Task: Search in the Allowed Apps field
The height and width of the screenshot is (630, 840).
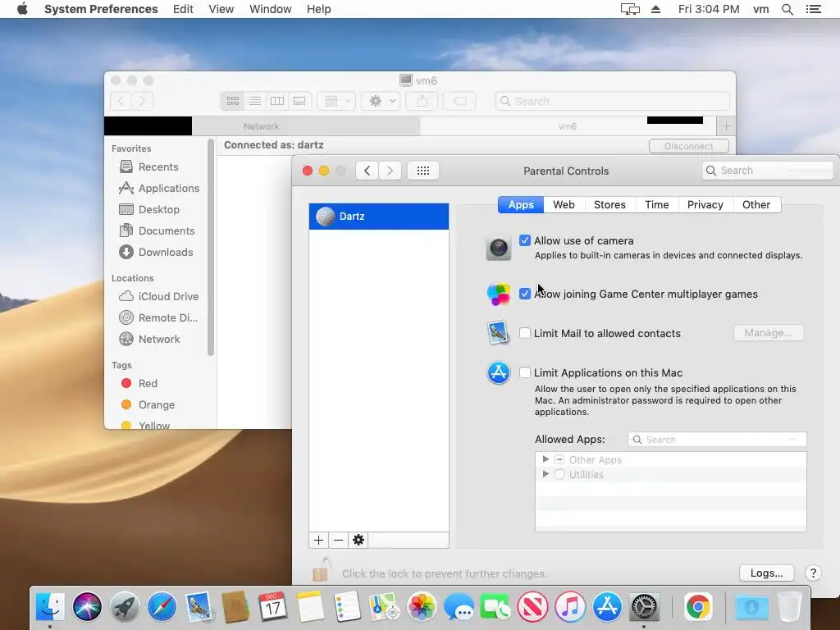Action: click(x=717, y=440)
